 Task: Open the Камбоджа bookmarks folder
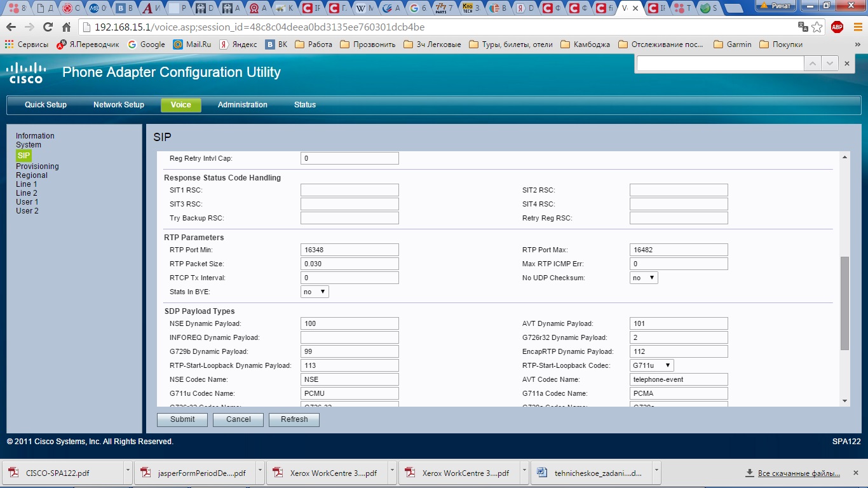click(585, 44)
